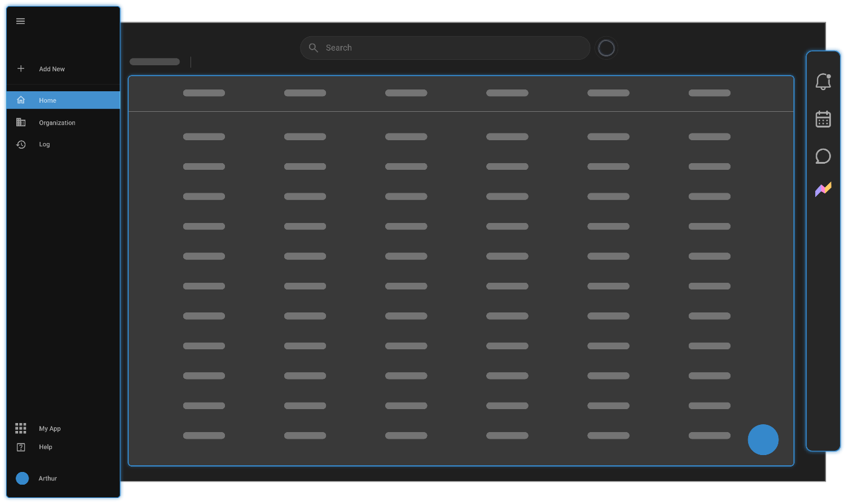
Task: Click the plus icon beside Add New
Action: pyautogui.click(x=21, y=68)
